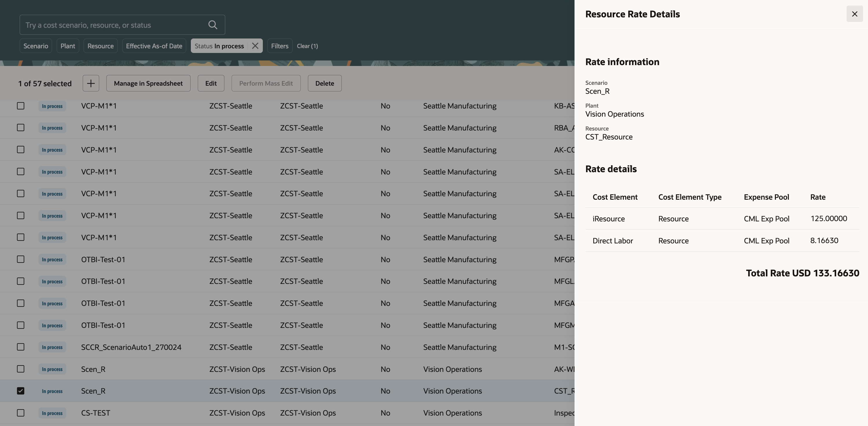Click the Delete button
868x426 pixels.
(324, 83)
